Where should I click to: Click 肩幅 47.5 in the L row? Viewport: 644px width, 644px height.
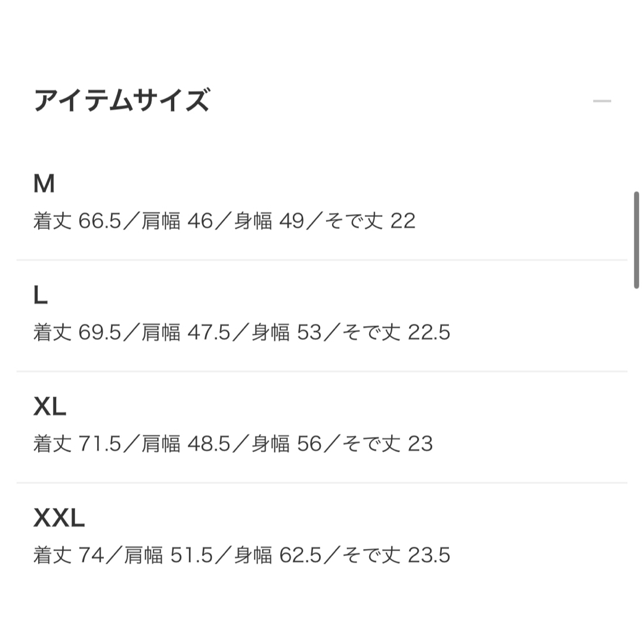pos(186,332)
